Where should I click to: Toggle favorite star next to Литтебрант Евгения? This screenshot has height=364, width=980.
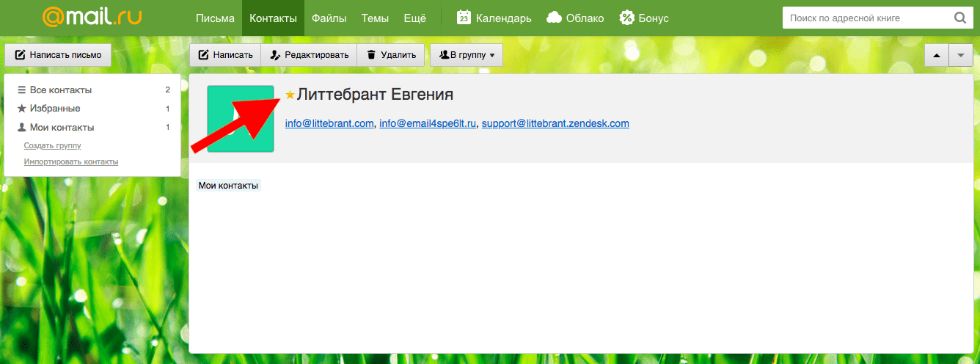[x=290, y=95]
